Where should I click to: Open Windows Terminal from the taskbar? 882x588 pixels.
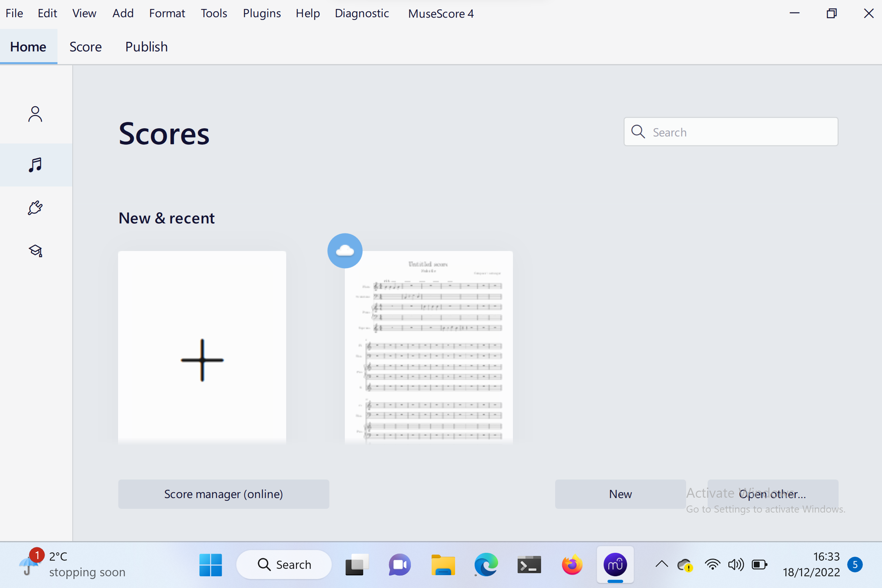[x=529, y=565]
